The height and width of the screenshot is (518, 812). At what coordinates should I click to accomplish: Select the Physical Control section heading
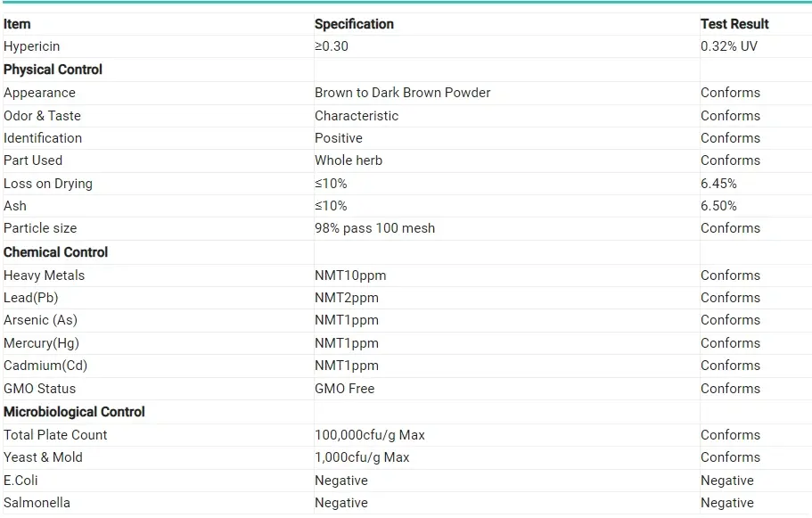coord(53,70)
